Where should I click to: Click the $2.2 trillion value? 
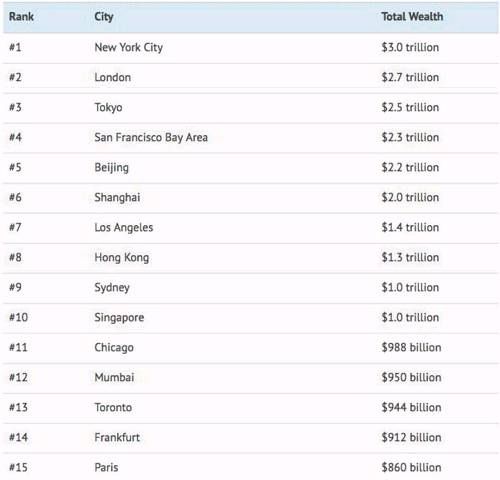[x=410, y=167]
